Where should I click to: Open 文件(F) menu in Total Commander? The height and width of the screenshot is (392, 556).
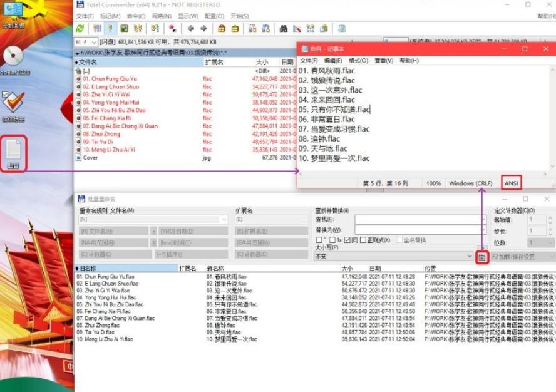coord(85,16)
